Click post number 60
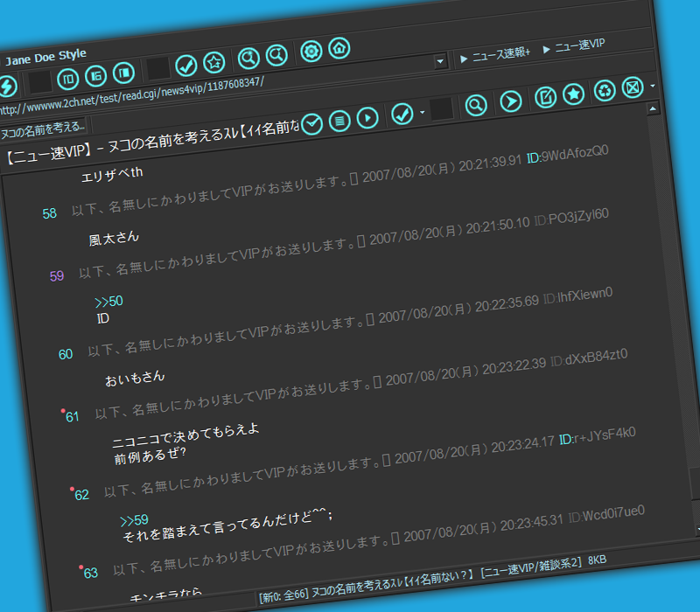The height and width of the screenshot is (612, 700). point(66,354)
